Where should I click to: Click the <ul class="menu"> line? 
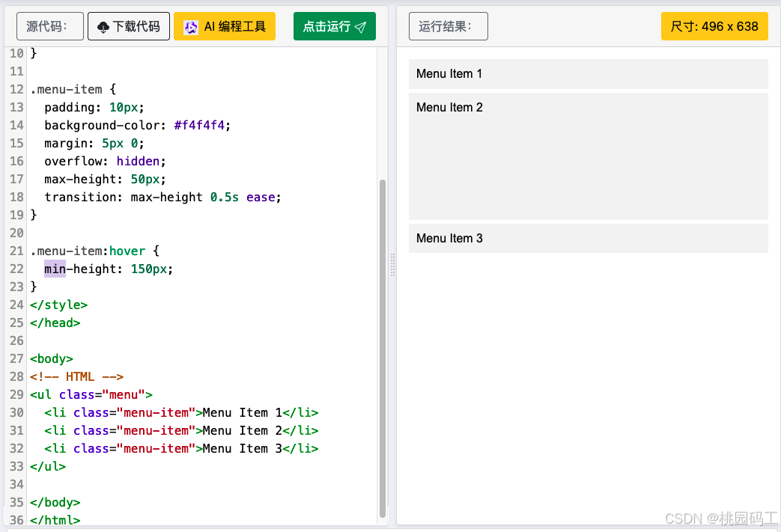(91, 394)
